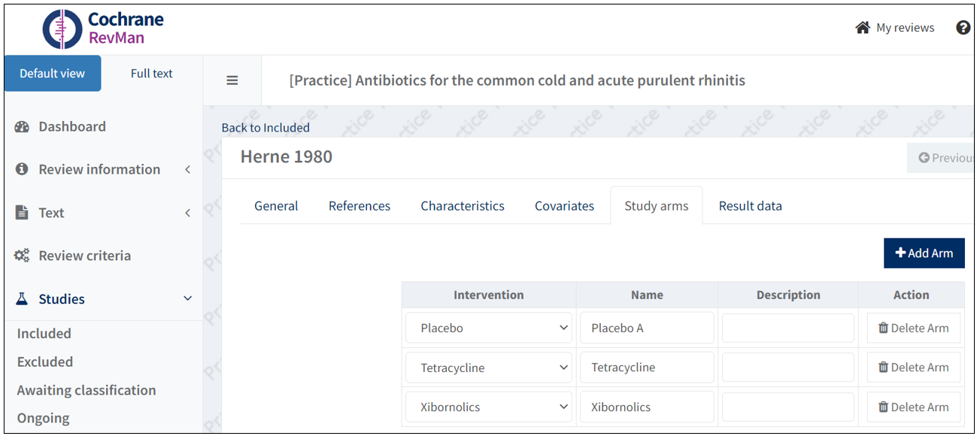Image resolution: width=980 pixels, height=439 pixels.
Task: Open the Tetracycline intervention dropdown
Action: (489, 368)
